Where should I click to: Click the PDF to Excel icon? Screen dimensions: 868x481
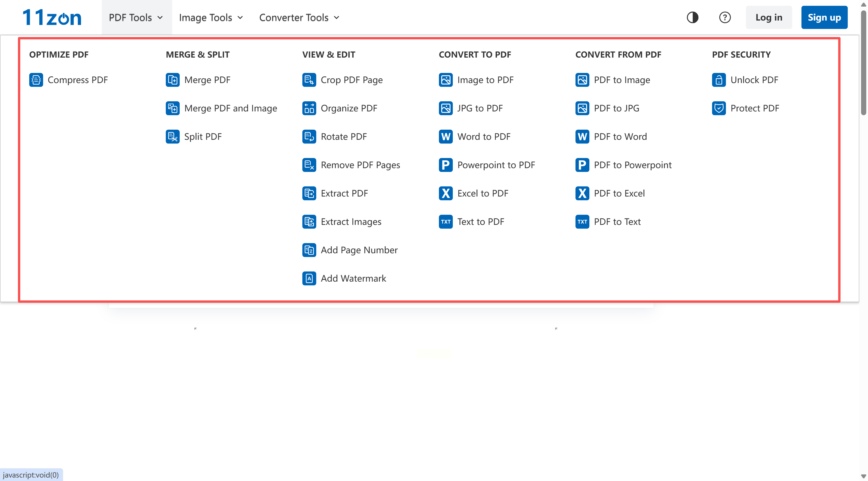pos(582,193)
